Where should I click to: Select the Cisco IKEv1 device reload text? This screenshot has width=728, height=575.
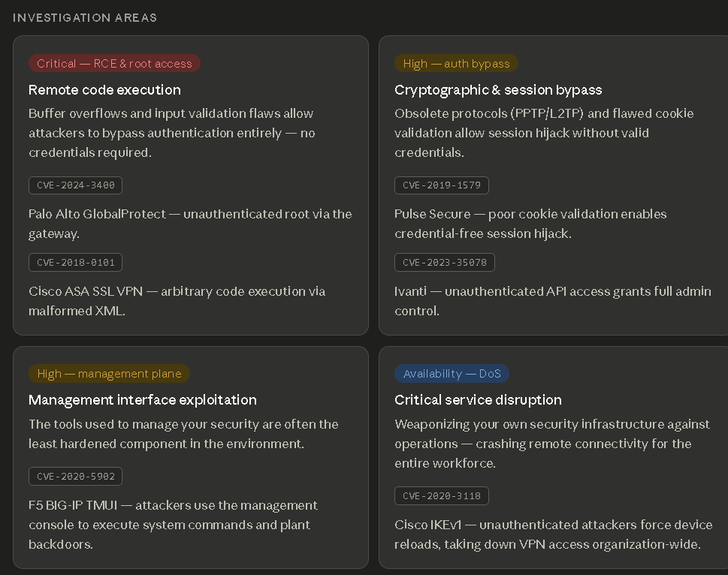pyautogui.click(x=553, y=534)
